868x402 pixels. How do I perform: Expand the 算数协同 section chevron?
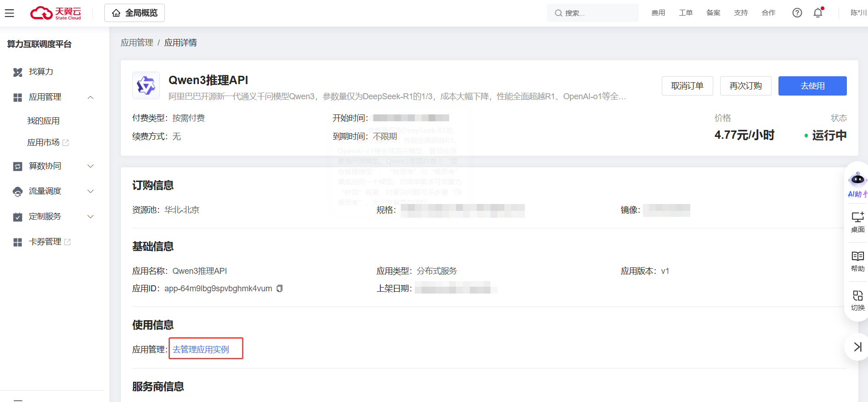[x=90, y=166]
